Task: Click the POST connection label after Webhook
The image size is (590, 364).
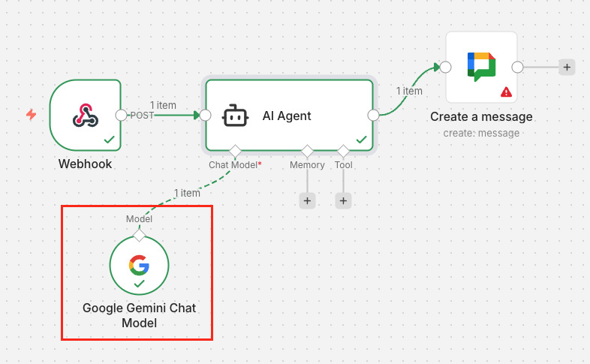Action: 143,116
